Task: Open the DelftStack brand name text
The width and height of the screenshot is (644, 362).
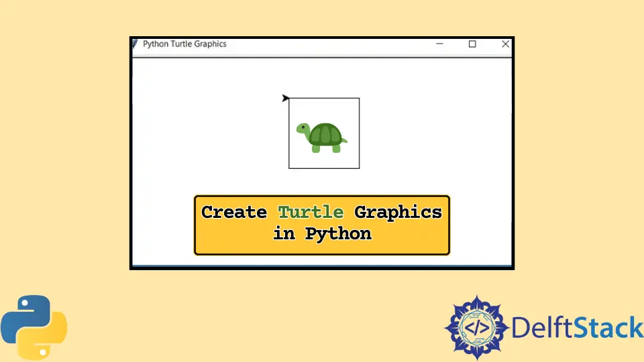Action: coord(577,329)
